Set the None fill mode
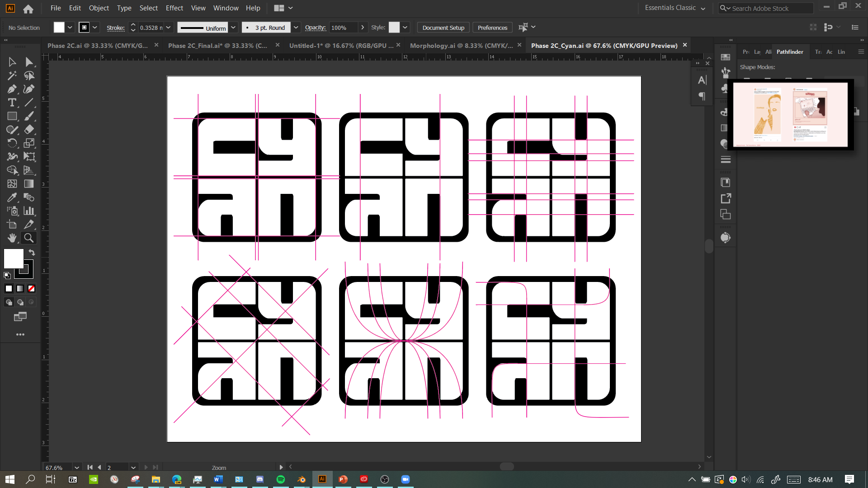 [31, 289]
